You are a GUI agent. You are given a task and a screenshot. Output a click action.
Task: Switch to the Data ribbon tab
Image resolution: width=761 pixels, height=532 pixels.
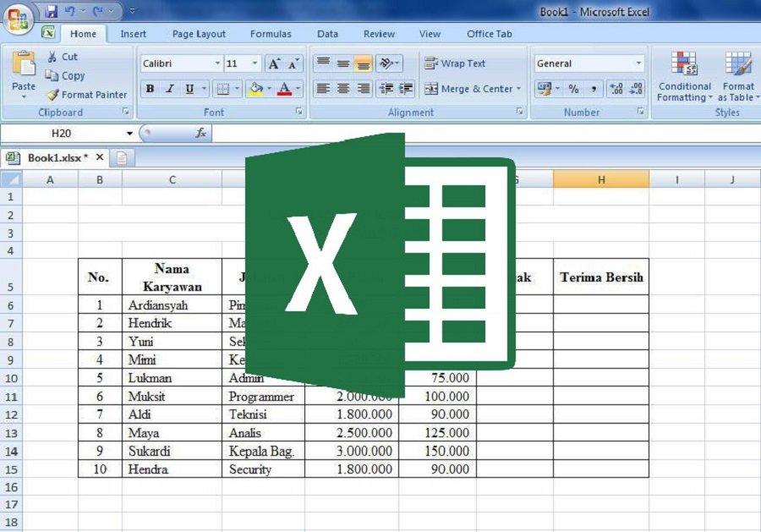327,34
